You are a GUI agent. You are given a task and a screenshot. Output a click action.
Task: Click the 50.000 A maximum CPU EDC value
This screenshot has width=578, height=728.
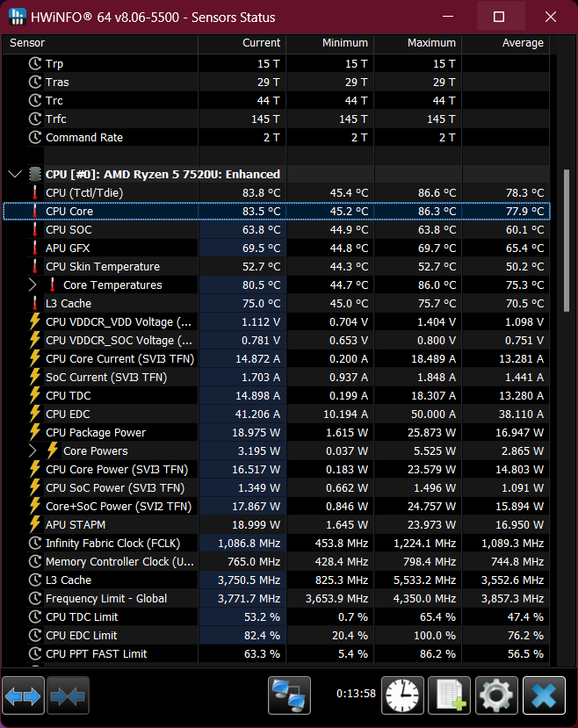point(433,414)
